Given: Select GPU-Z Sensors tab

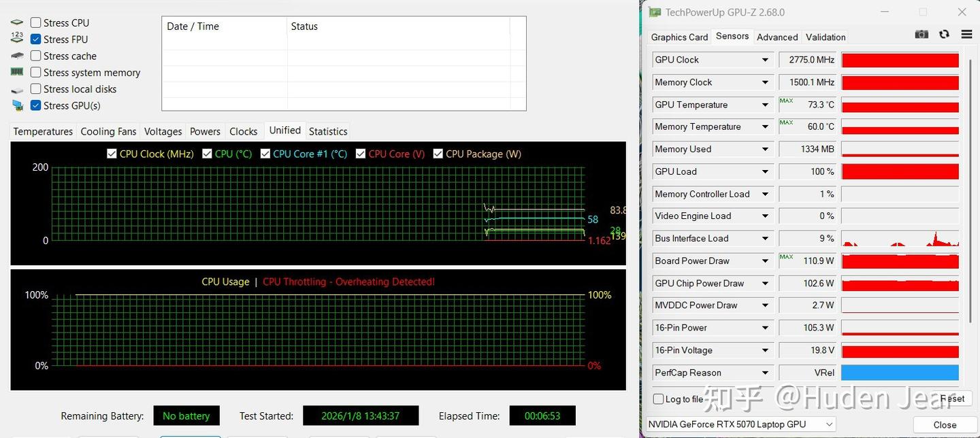Looking at the screenshot, I should 732,36.
